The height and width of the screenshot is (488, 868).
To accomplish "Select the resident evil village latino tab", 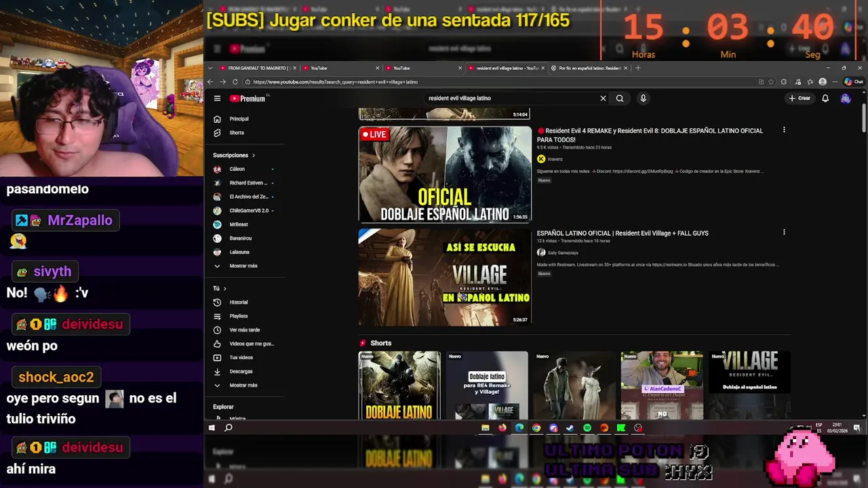I will click(505, 68).
